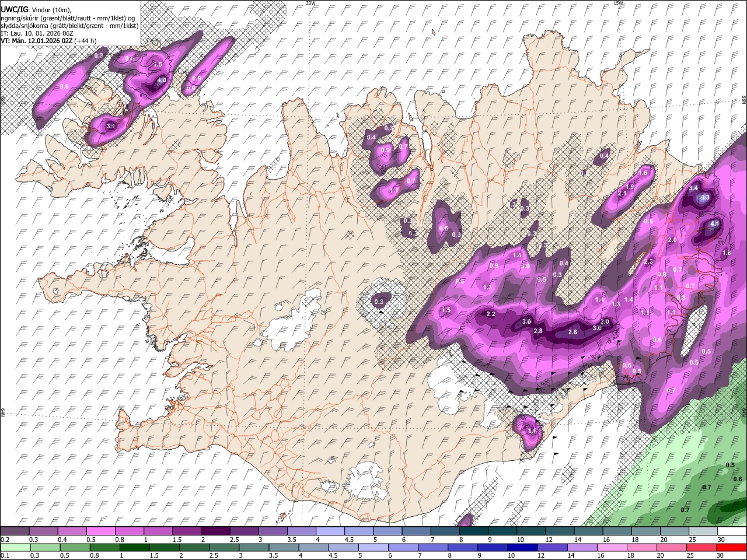Click the medium green rain-scale swatch labeled 0.5
747x560 pixels.
(75, 547)
